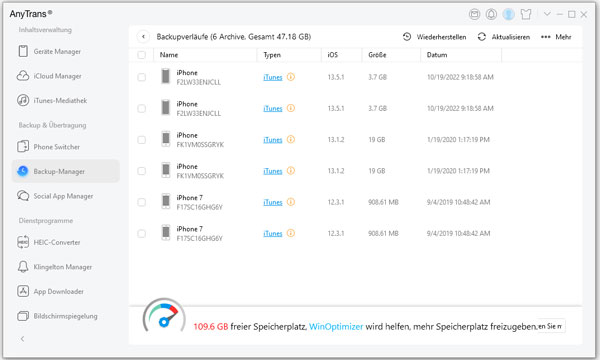Tick the checkbox of the second FK1VM0SSGRYK backup
Screen dimensions: 600x360
[x=142, y=171]
